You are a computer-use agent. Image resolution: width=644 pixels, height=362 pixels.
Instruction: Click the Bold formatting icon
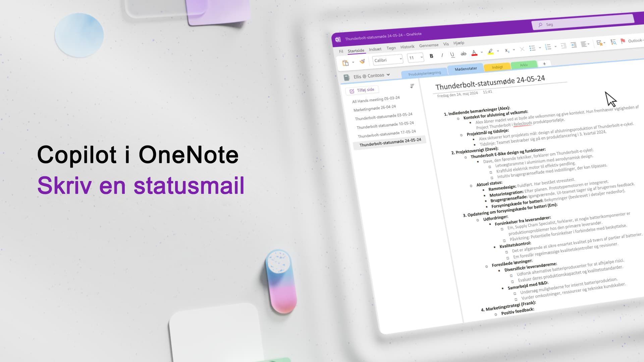click(x=431, y=56)
